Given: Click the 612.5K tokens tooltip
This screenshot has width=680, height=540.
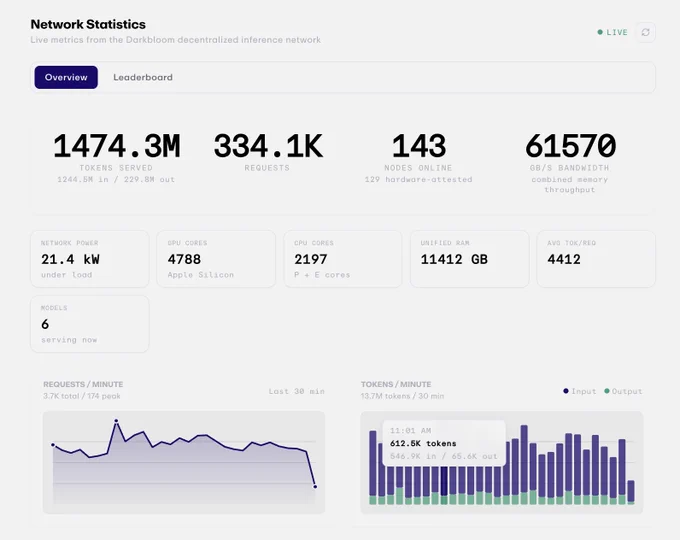Looking at the screenshot, I should (444, 443).
